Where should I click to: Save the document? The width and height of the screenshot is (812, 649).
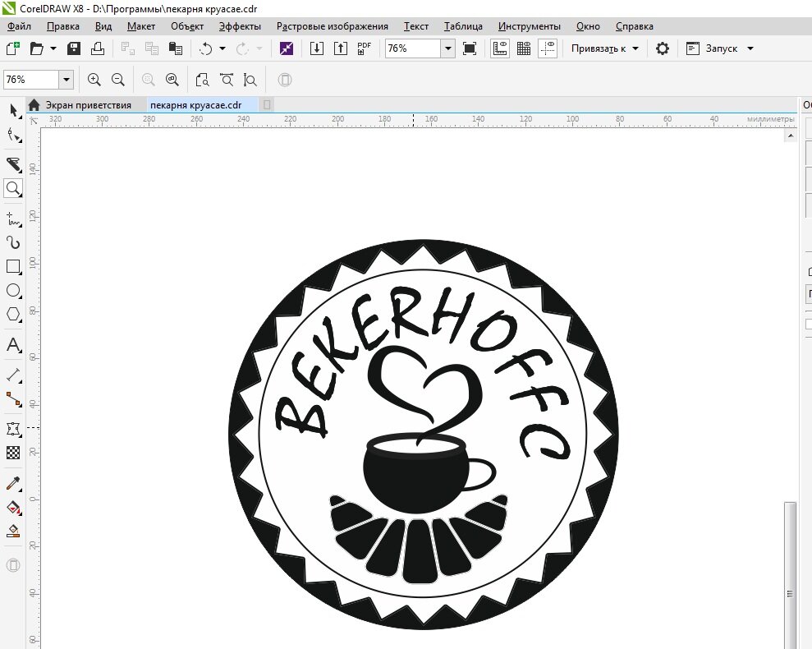click(74, 48)
